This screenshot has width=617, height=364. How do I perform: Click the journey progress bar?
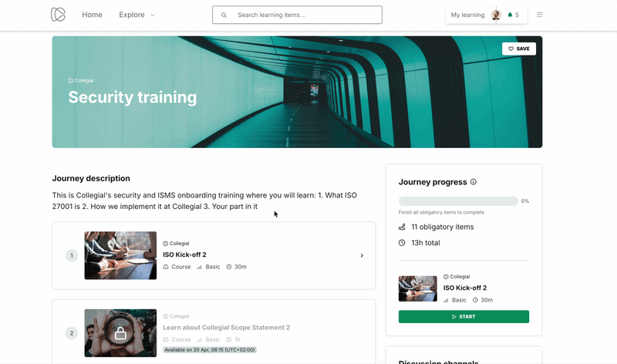tap(458, 201)
